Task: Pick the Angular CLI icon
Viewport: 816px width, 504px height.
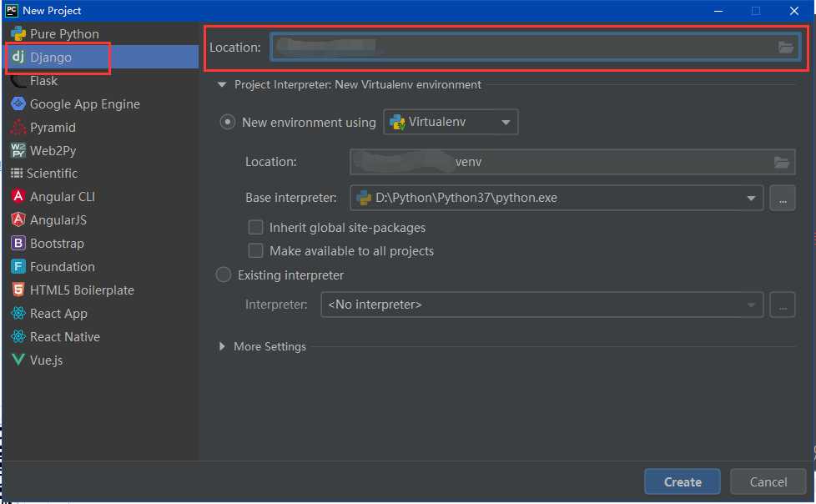Action: 18,196
